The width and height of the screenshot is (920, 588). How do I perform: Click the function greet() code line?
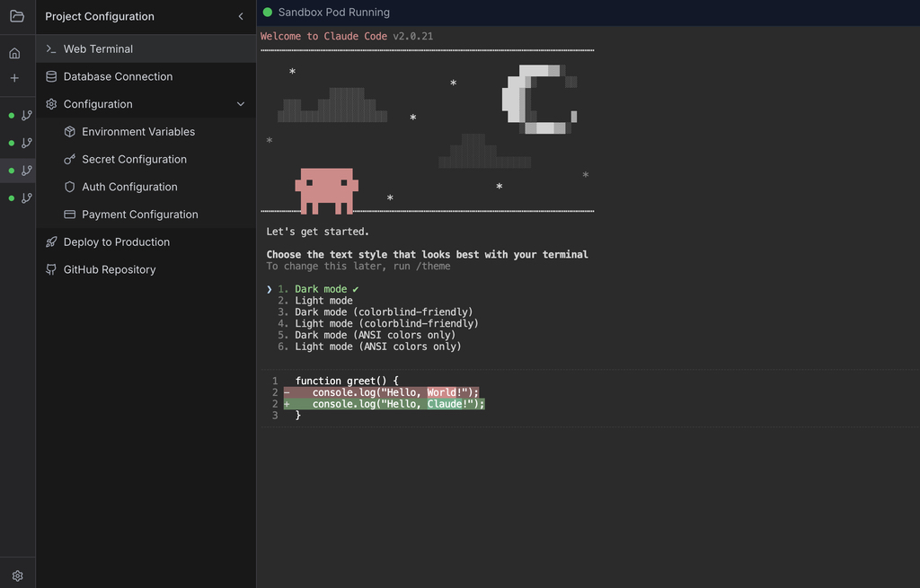click(x=347, y=381)
